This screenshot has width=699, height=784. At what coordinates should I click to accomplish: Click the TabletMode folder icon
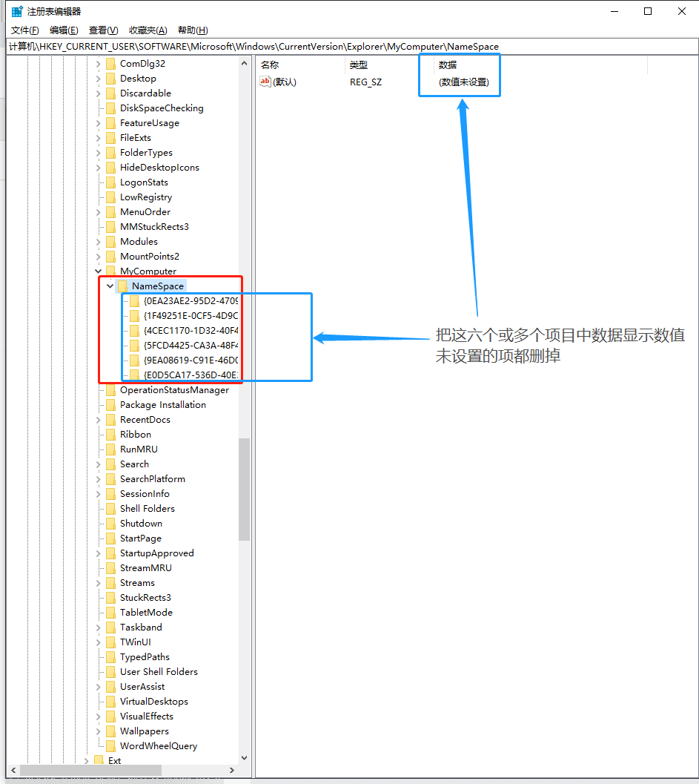[111, 613]
